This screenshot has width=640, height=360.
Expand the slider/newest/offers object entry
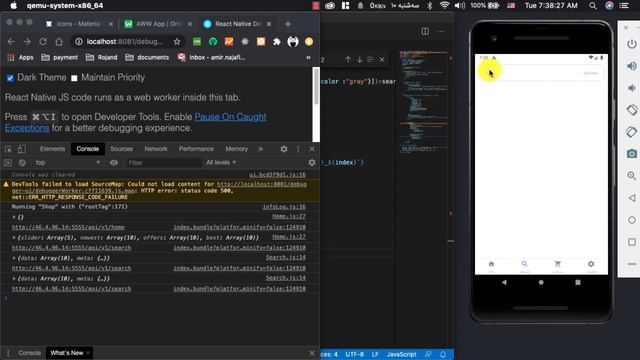[x=14, y=238]
